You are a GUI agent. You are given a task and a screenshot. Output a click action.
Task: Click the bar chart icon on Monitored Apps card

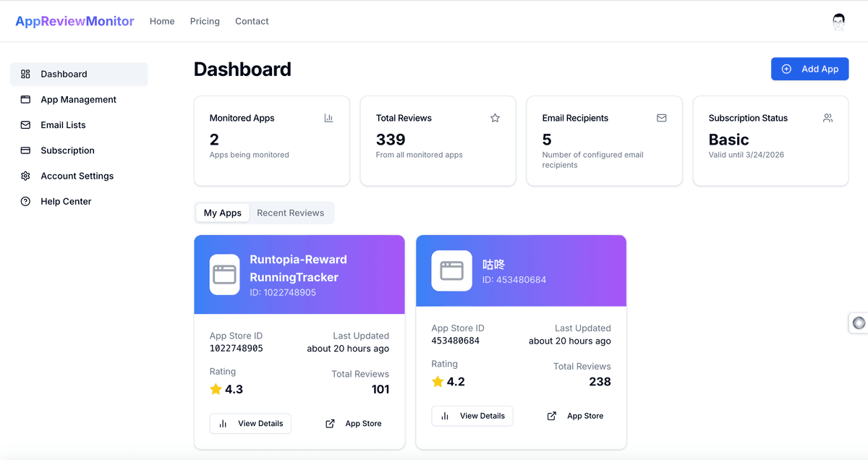click(328, 118)
